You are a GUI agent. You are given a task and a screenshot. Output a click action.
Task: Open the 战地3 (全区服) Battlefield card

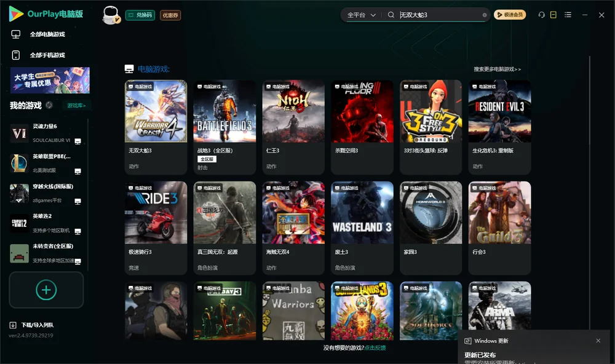pos(224,127)
